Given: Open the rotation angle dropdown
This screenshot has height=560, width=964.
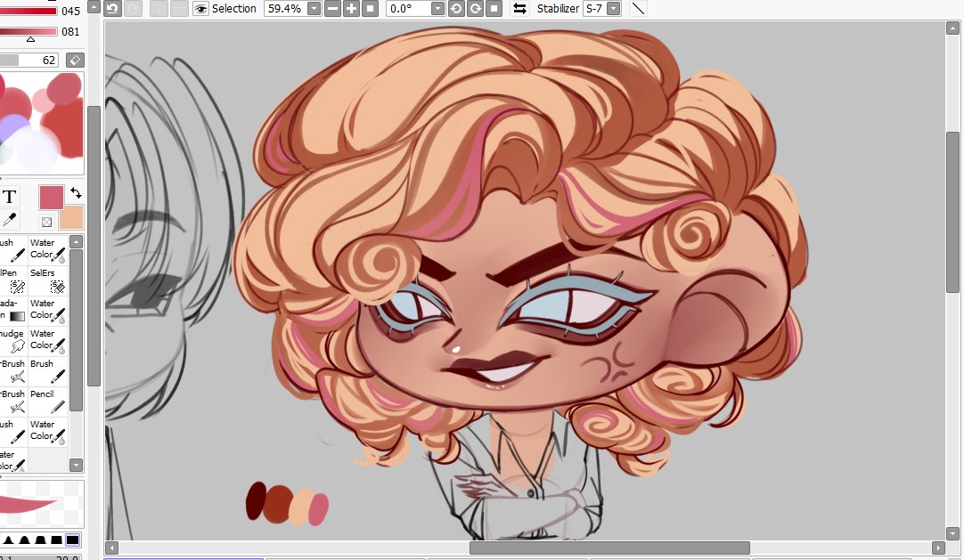Looking at the screenshot, I should pyautogui.click(x=437, y=9).
